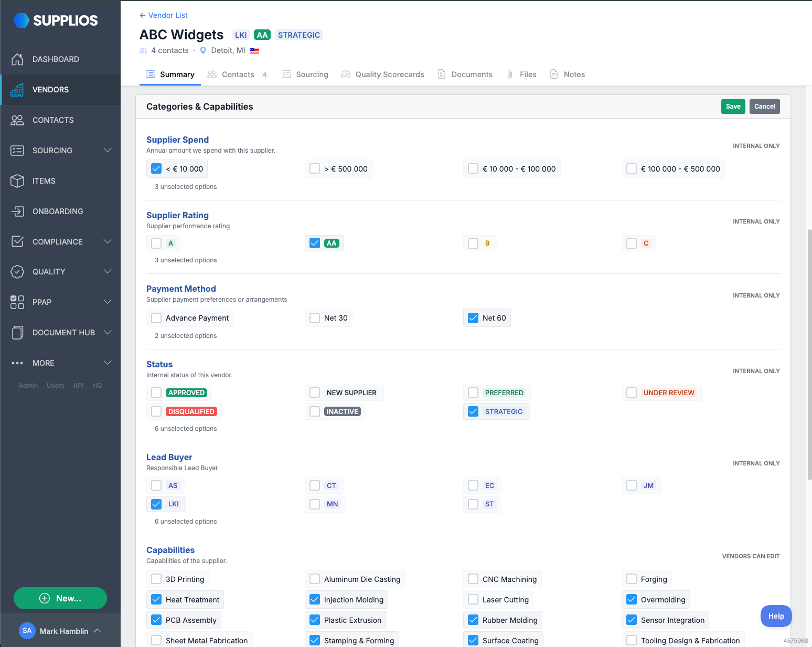
Task: Check the Net 30 payment option
Action: tap(315, 318)
